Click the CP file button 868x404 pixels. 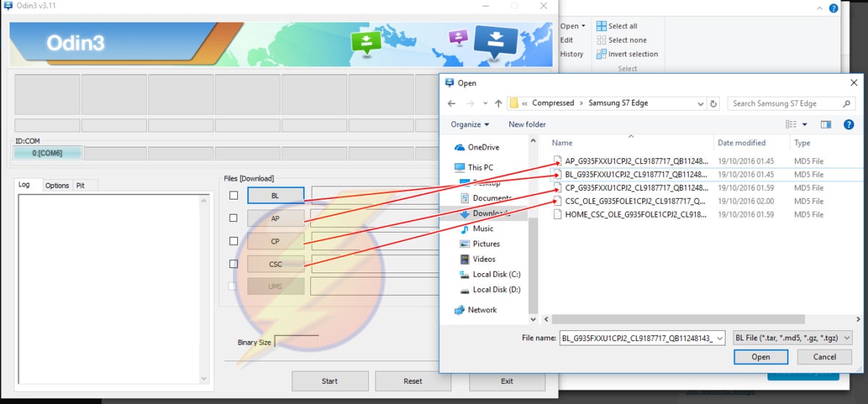coord(276,241)
